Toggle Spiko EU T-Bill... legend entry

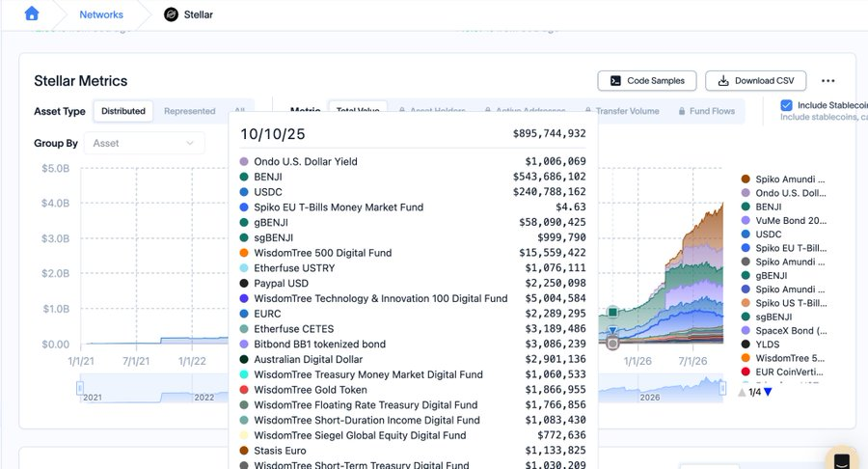pyautogui.click(x=783, y=248)
